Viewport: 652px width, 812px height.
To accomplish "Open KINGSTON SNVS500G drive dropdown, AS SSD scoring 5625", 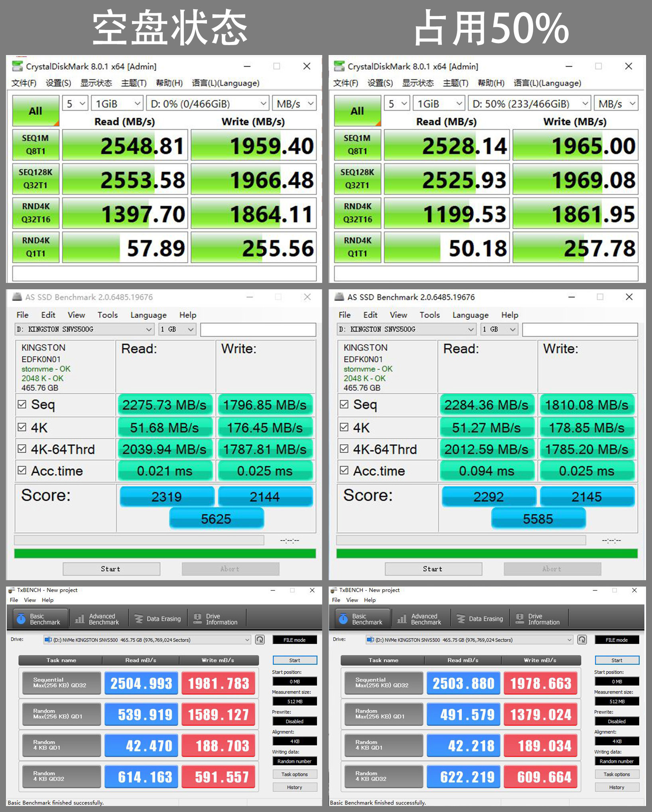I will [x=84, y=329].
